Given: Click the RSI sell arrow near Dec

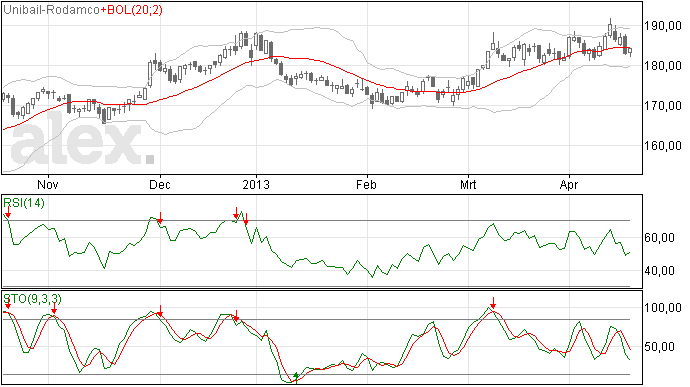Looking at the screenshot, I should 161,218.
